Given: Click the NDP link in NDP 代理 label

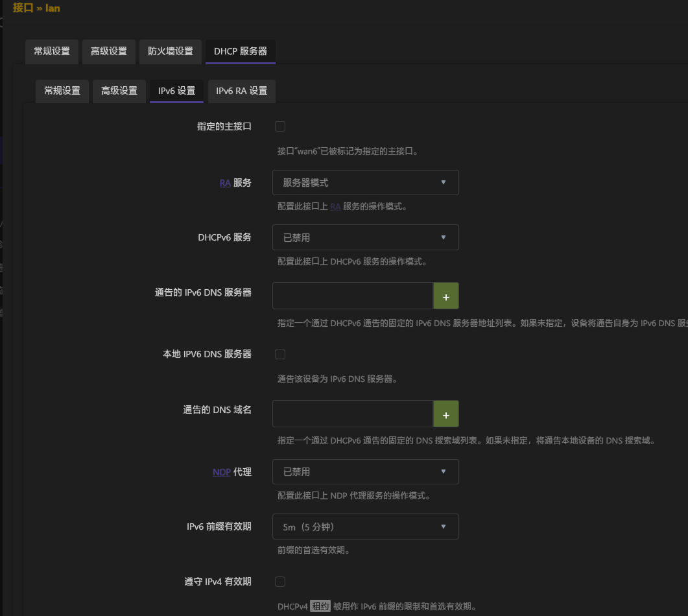Looking at the screenshot, I should [221, 473].
